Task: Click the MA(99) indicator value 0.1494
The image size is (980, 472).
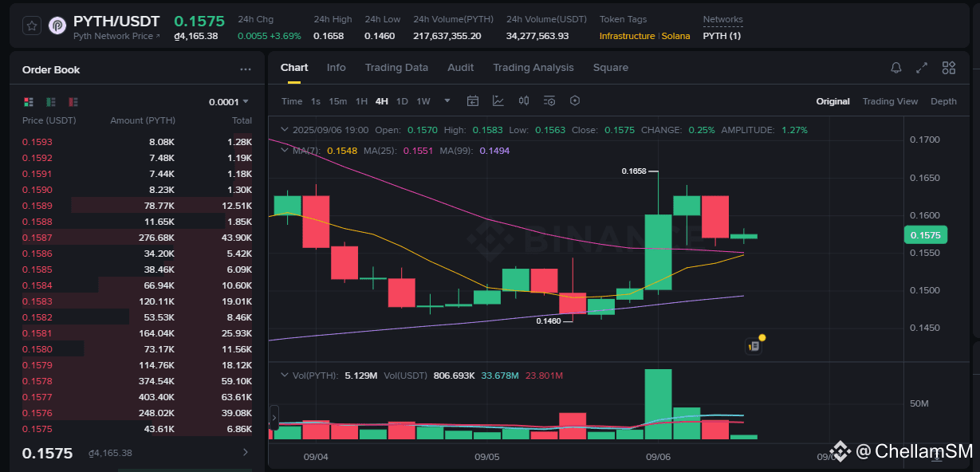Action: click(x=494, y=150)
